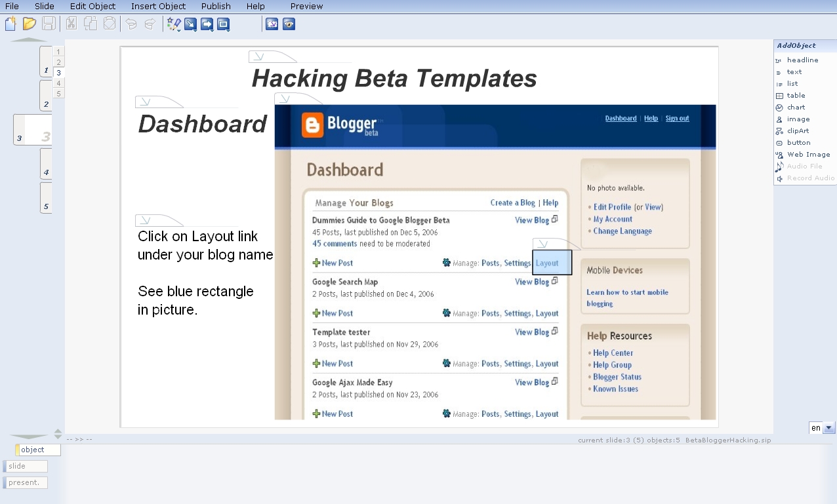Insert a clipArt object
The width and height of the screenshot is (837, 504).
(x=798, y=130)
